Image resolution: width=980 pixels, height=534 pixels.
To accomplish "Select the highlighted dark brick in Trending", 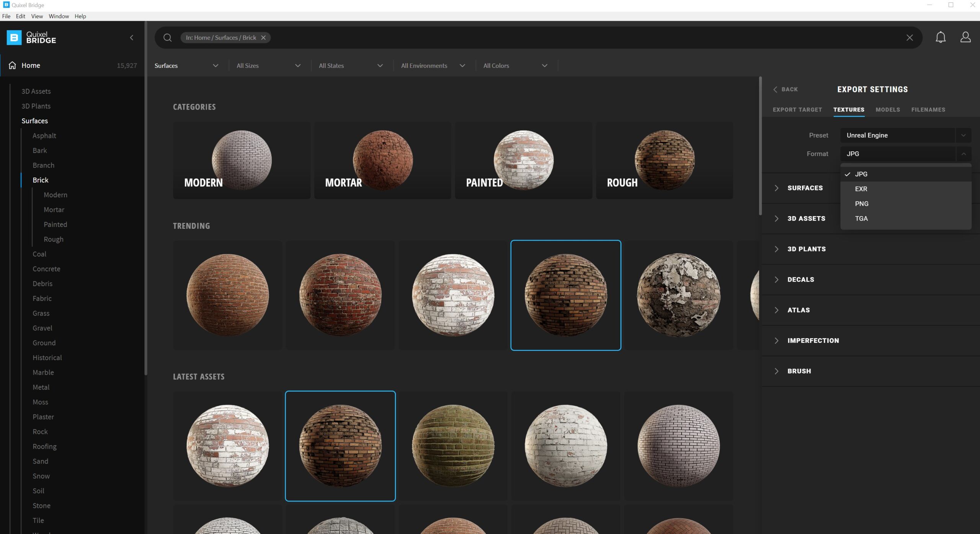I will pyautogui.click(x=566, y=295).
